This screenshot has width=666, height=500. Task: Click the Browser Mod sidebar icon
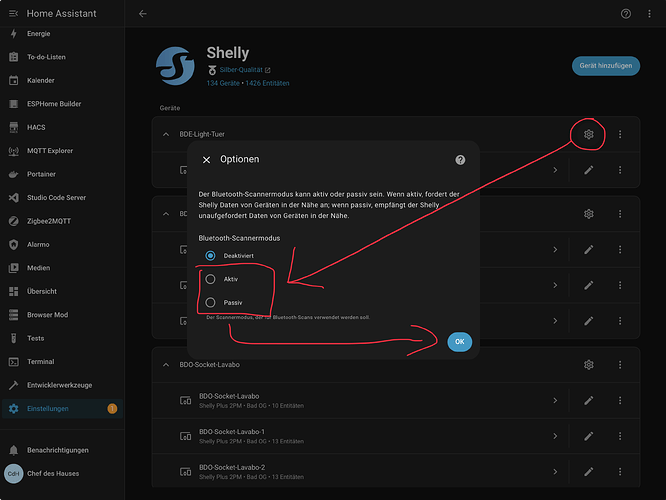[14, 315]
